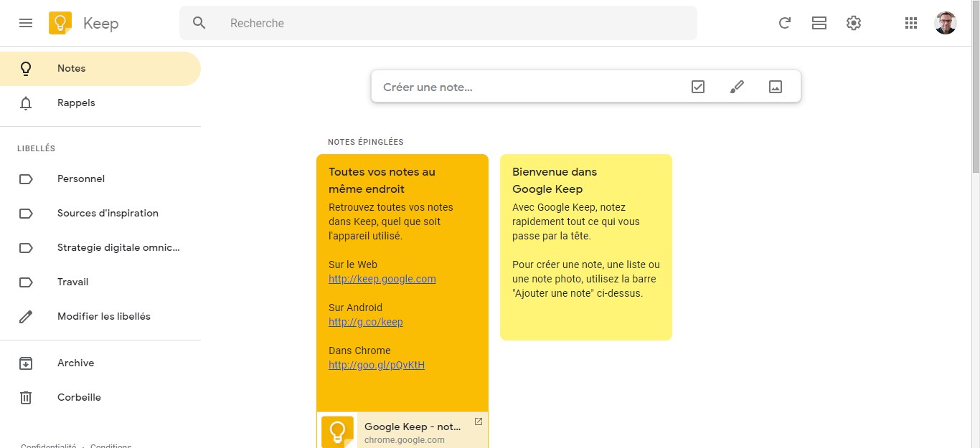Click the Google Keep link preview thumbnail
980x448 pixels.
click(x=337, y=432)
